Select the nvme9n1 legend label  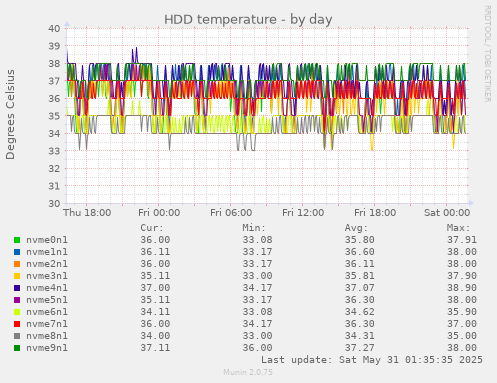(x=47, y=348)
